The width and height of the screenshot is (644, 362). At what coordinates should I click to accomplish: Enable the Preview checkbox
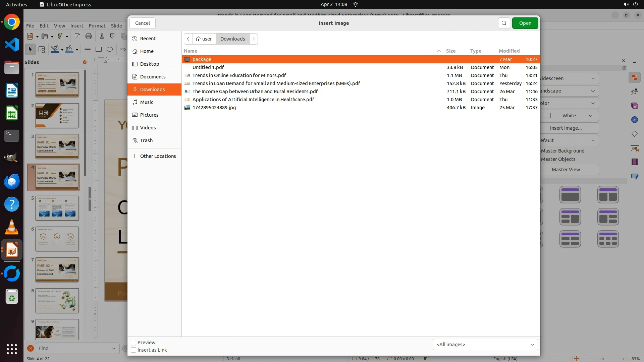click(133, 343)
